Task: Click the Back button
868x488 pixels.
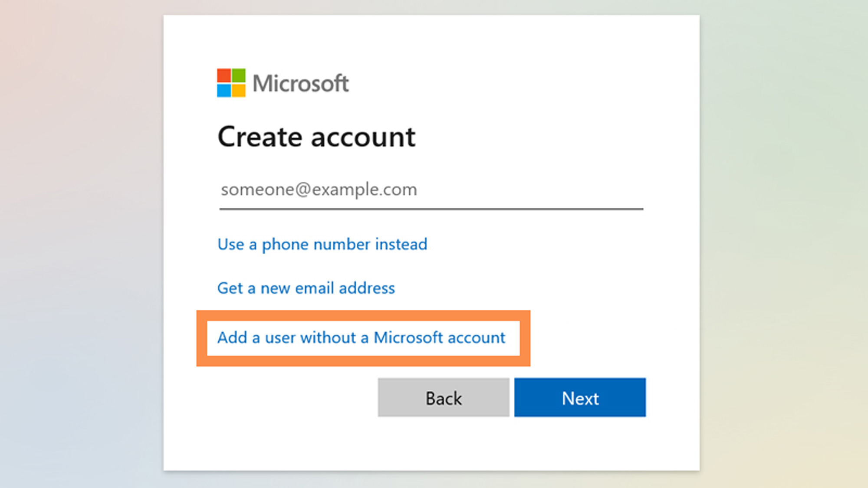Action: (x=443, y=397)
